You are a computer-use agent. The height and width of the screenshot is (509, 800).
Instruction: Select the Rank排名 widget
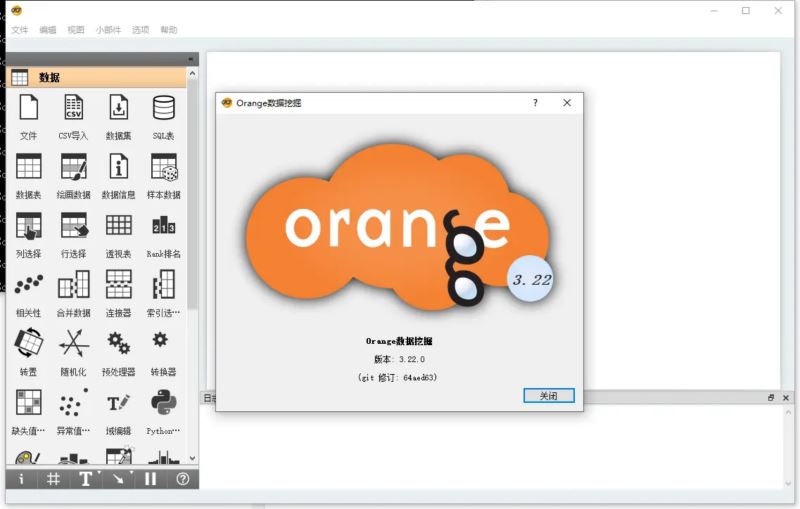point(163,226)
